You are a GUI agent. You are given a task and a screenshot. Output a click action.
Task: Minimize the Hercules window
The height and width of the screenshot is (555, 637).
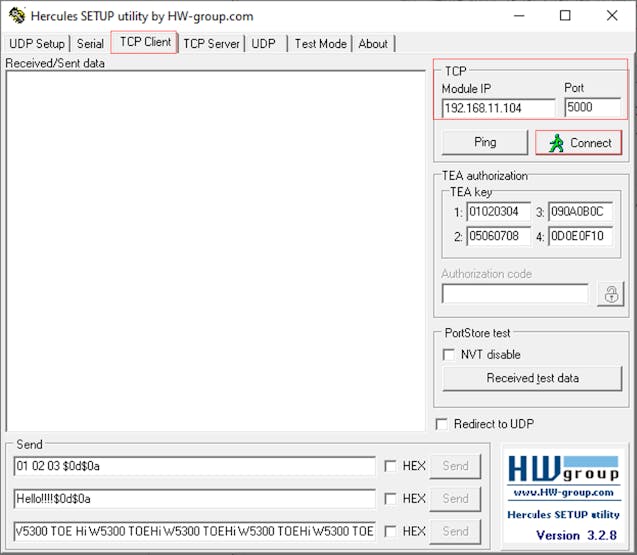[519, 16]
